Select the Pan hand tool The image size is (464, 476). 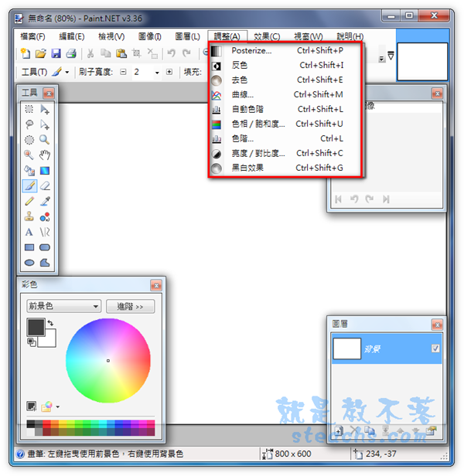click(45, 155)
